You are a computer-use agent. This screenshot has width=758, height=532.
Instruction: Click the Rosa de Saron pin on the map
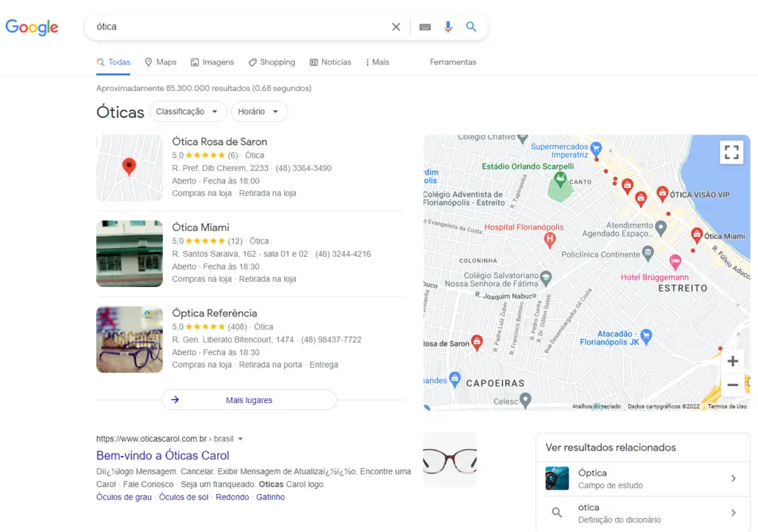point(477,343)
